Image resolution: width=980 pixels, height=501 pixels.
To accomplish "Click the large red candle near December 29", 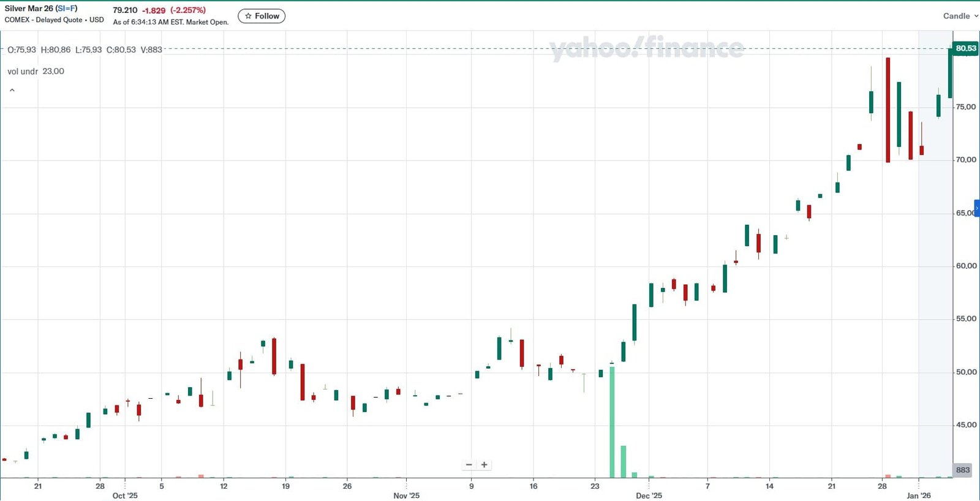I will (888, 110).
